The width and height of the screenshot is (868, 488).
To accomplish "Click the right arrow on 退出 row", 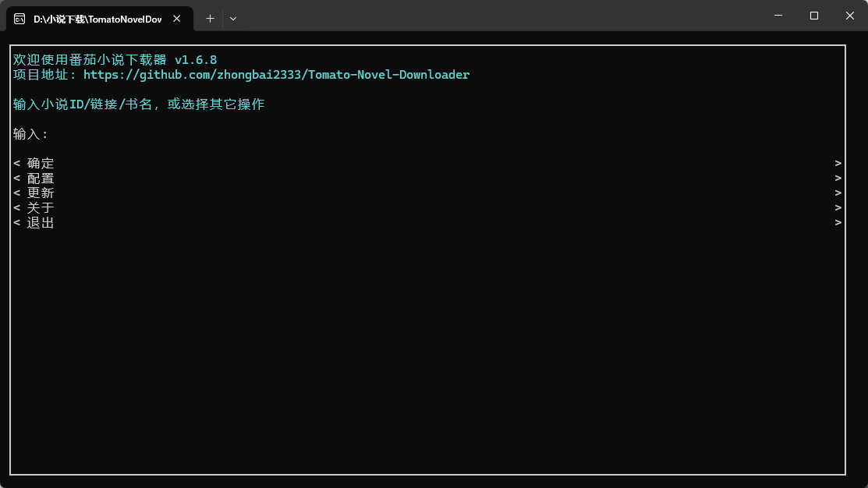I will coord(838,222).
